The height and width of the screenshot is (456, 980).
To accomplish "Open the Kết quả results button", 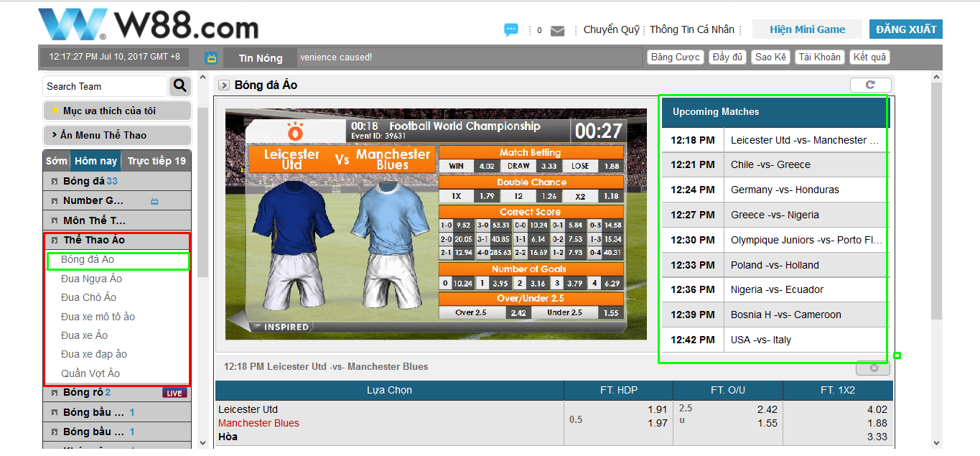I will 870,57.
